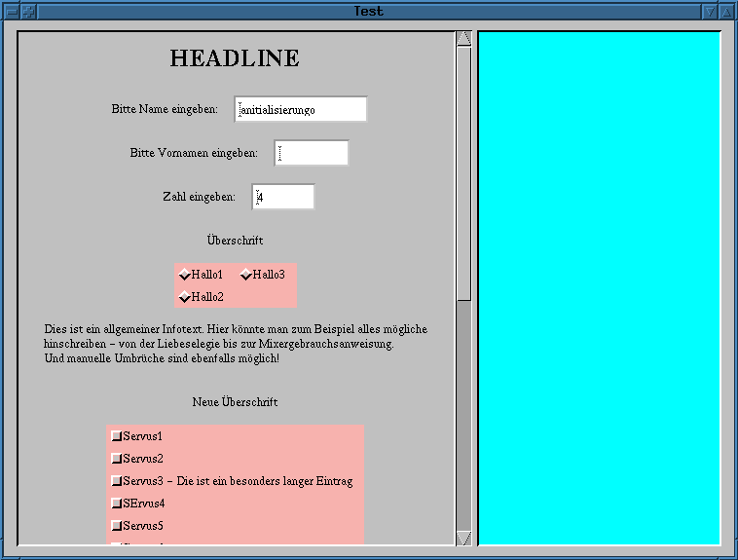Tick the long Servus3 entry checkbox
The image size is (738, 560).
tap(117, 481)
